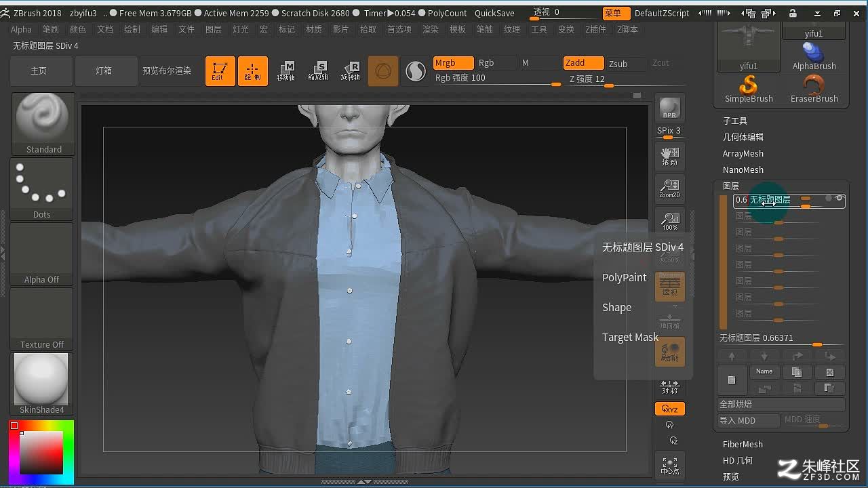Open the Standard brush picker

[x=43, y=124]
